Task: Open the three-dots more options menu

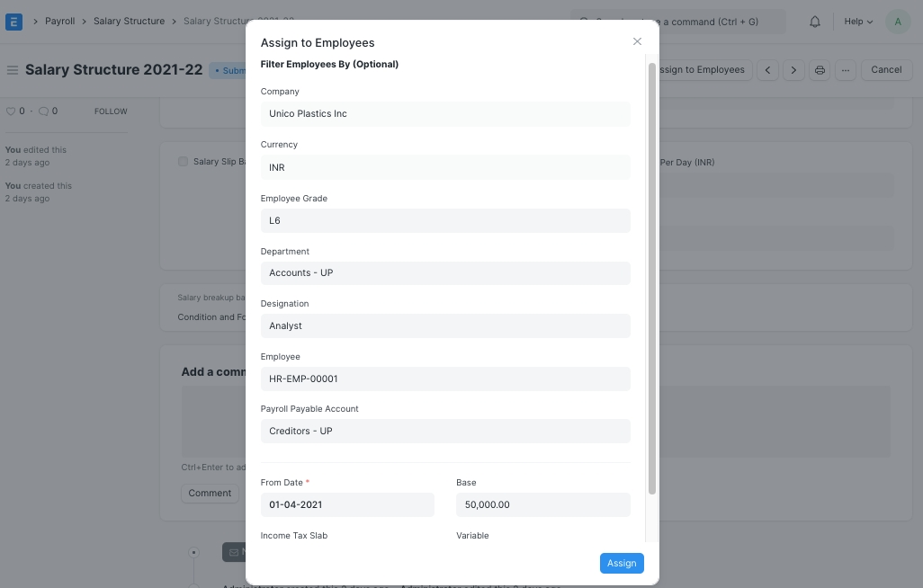Action: [x=846, y=70]
